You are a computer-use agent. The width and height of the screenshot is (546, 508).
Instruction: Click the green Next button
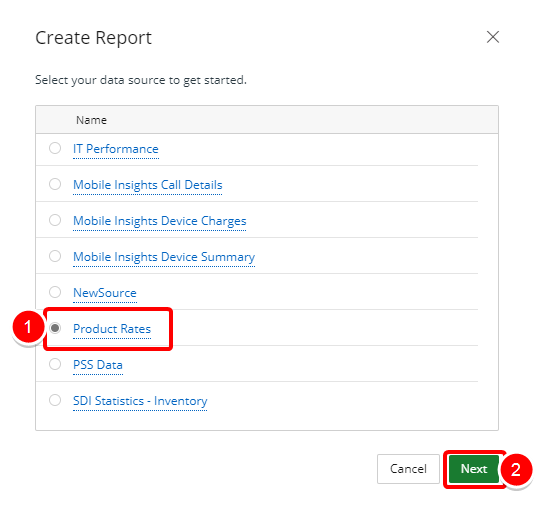(474, 469)
